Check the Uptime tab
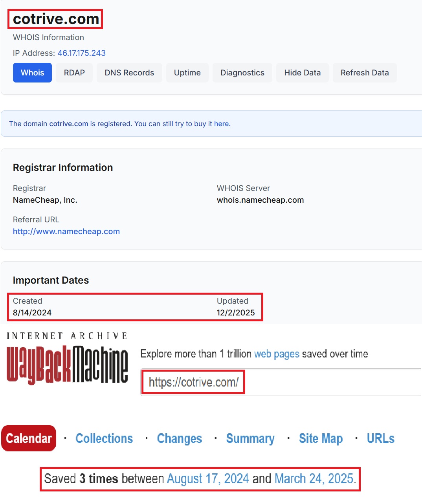 pyautogui.click(x=187, y=73)
